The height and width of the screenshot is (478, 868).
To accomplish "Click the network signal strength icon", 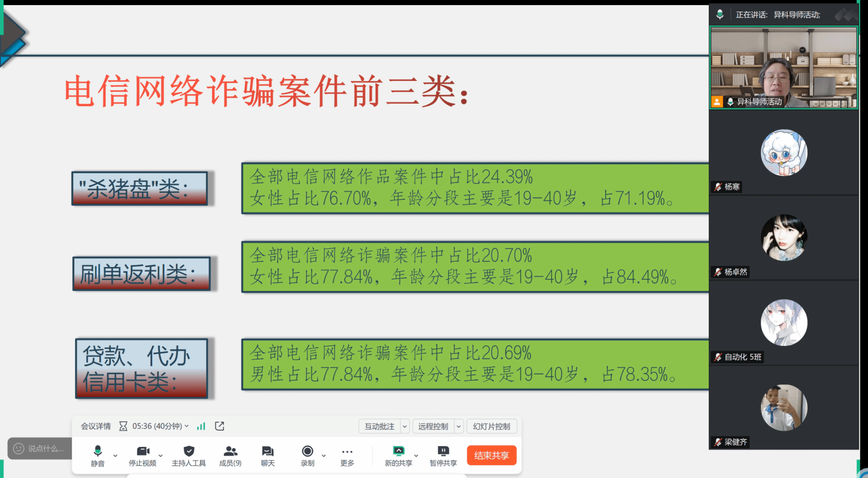I will (201, 426).
